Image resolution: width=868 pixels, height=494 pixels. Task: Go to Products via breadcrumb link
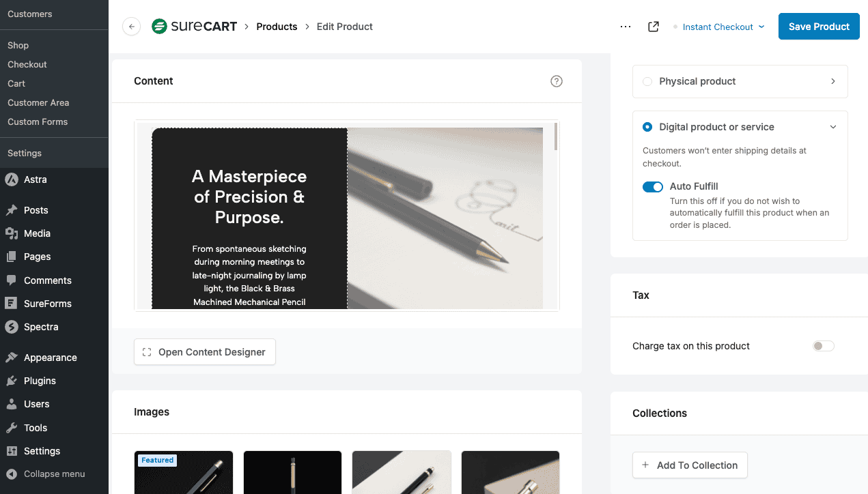277,26
